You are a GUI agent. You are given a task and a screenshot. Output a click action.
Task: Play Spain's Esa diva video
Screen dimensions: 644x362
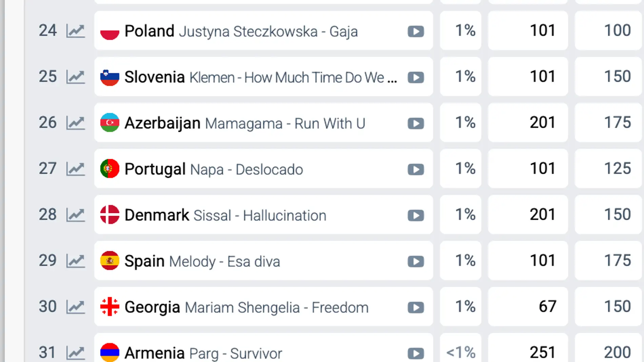point(416,261)
